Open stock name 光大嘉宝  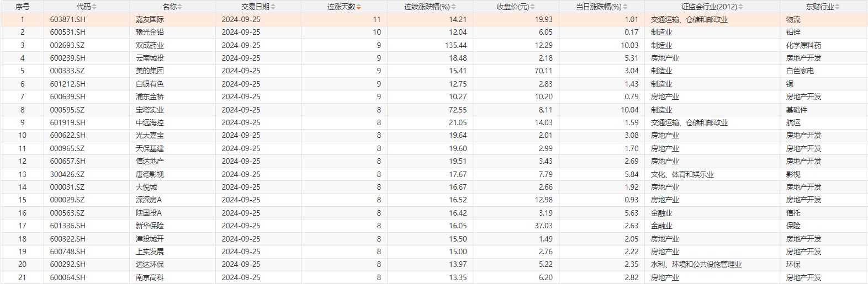[x=150, y=135]
